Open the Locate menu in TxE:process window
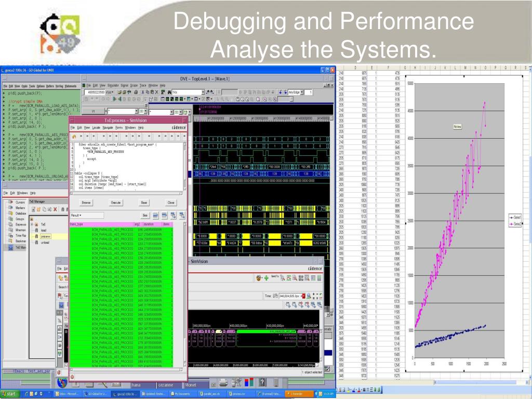This screenshot has width=532, height=399. pos(96,128)
